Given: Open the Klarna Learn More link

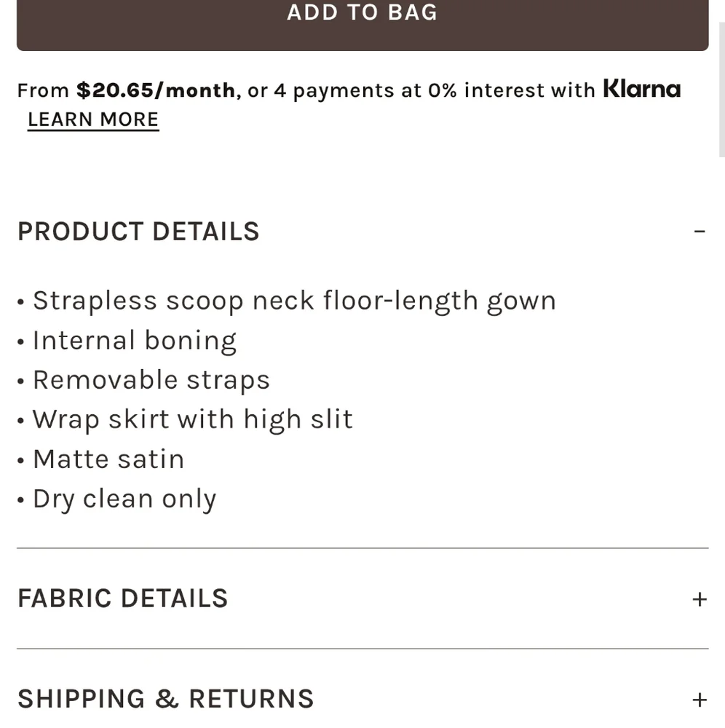Looking at the screenshot, I should click(93, 120).
